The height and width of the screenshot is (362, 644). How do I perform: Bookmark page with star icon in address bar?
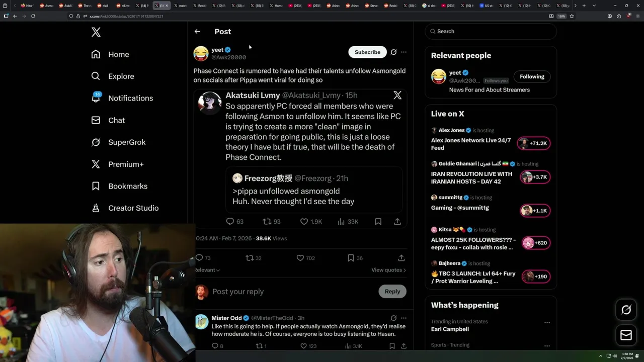572,16
